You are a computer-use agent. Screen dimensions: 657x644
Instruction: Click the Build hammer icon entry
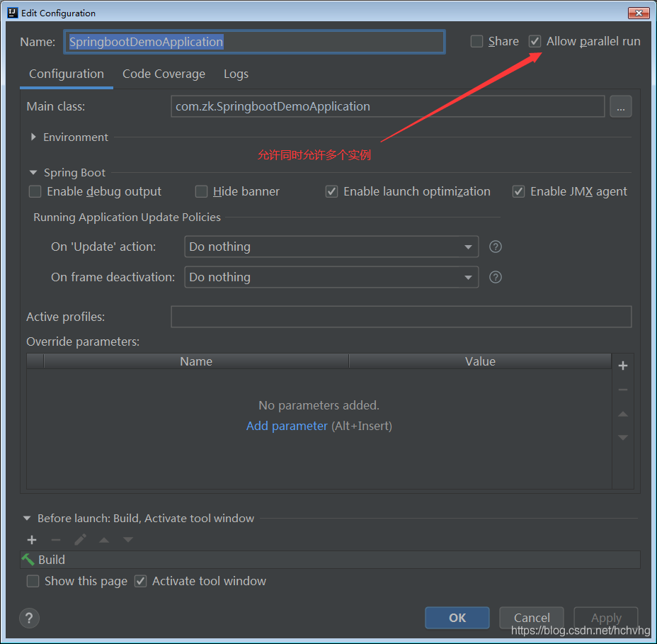point(28,560)
